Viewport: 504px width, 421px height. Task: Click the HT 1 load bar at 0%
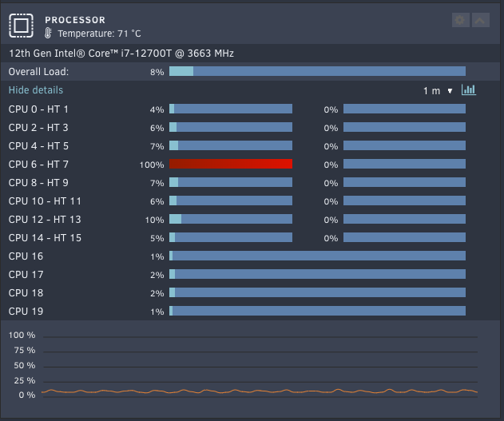pyautogui.click(x=404, y=109)
